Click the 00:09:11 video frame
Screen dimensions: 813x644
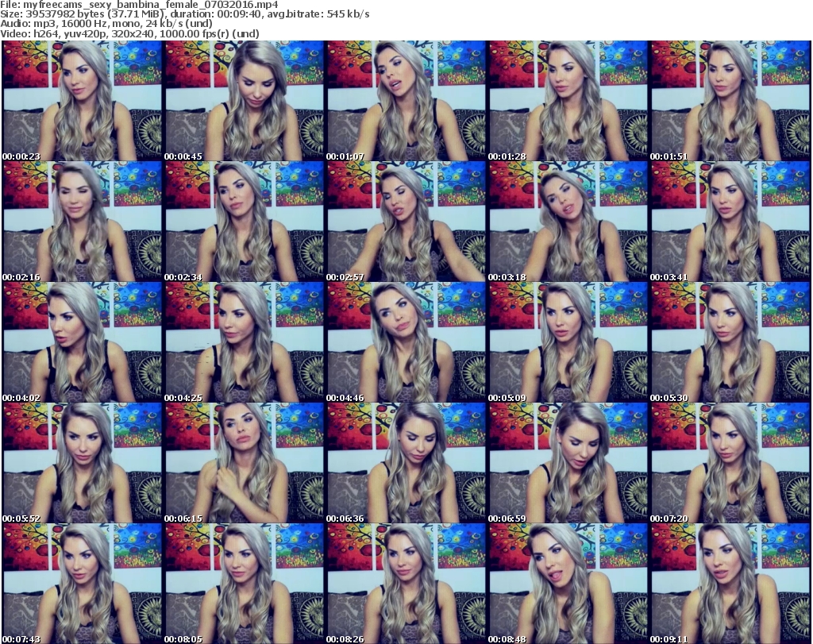[x=730, y=584]
